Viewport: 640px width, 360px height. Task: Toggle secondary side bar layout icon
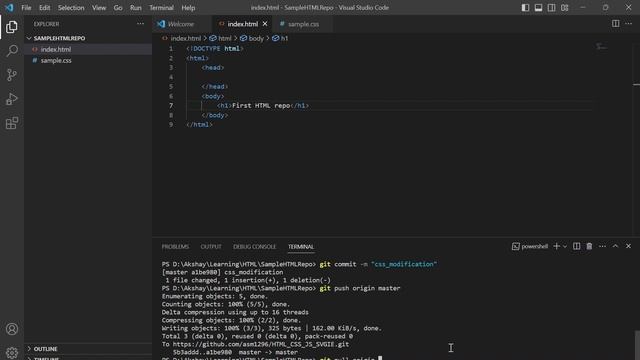[551, 7]
